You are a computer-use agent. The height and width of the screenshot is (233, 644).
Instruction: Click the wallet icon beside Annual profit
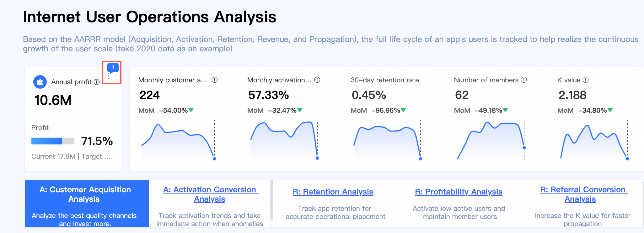coord(40,82)
